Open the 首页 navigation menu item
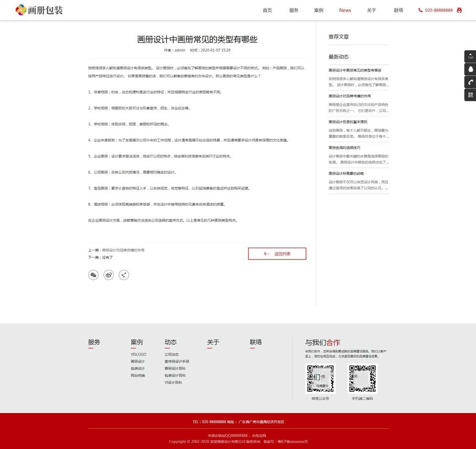476x449 pixels. [x=267, y=10]
